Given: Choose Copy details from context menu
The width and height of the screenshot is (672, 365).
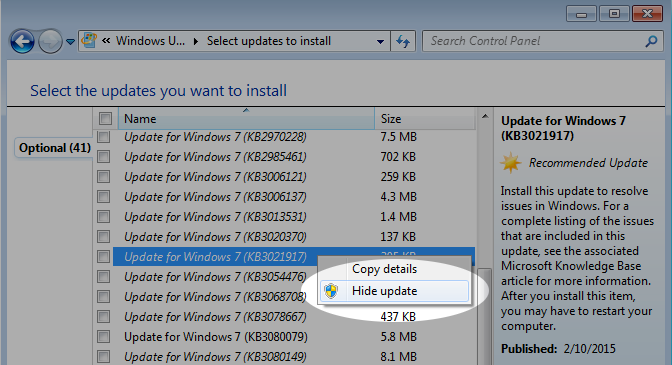Looking at the screenshot, I should tap(394, 269).
